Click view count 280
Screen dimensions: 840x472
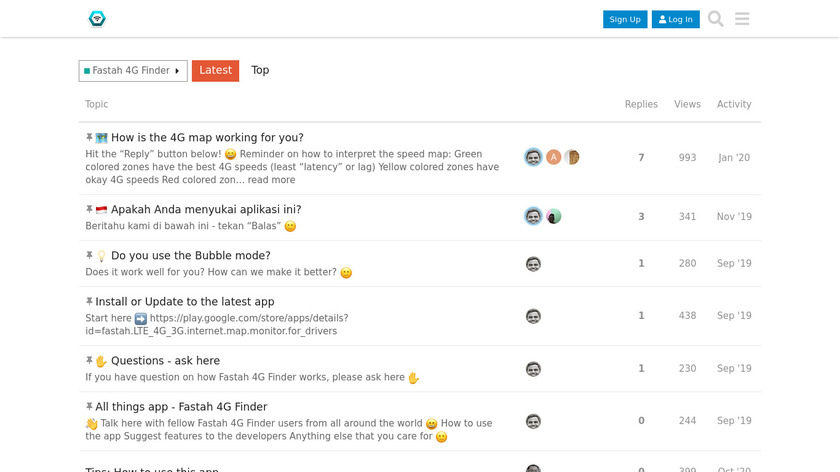(687, 263)
